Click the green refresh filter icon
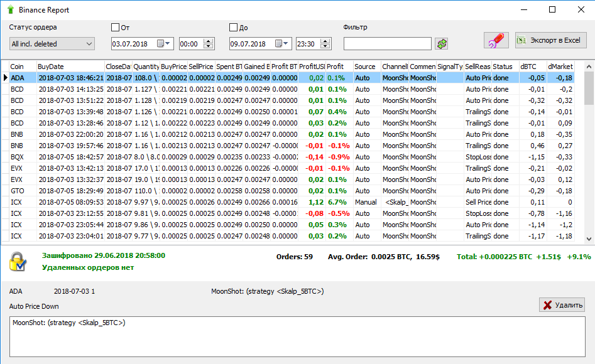The width and height of the screenshot is (595, 364). [x=441, y=43]
